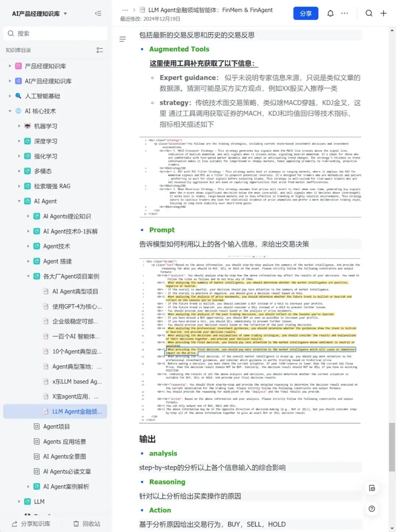Click the plus icon to create new content
This screenshot has height=532, width=398.
(x=383, y=13)
